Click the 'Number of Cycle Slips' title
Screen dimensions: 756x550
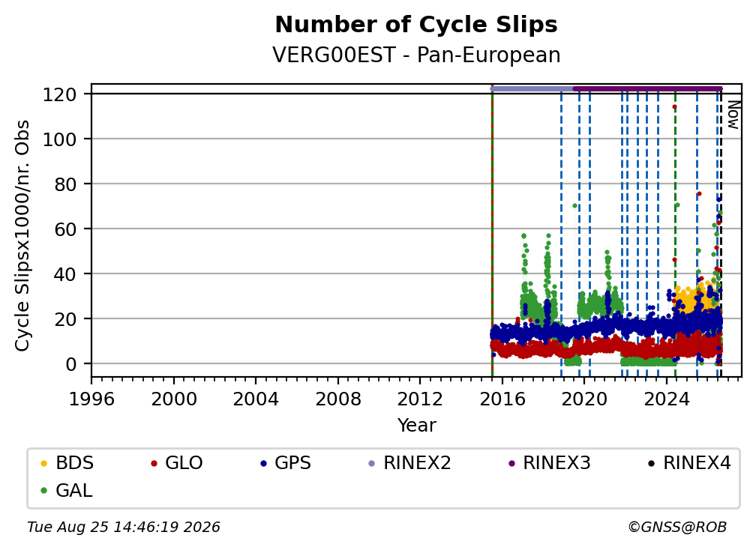click(416, 25)
